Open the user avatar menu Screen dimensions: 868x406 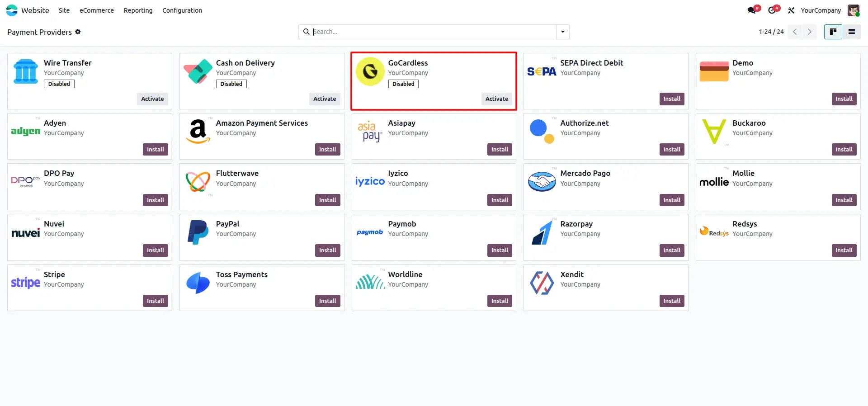(854, 10)
